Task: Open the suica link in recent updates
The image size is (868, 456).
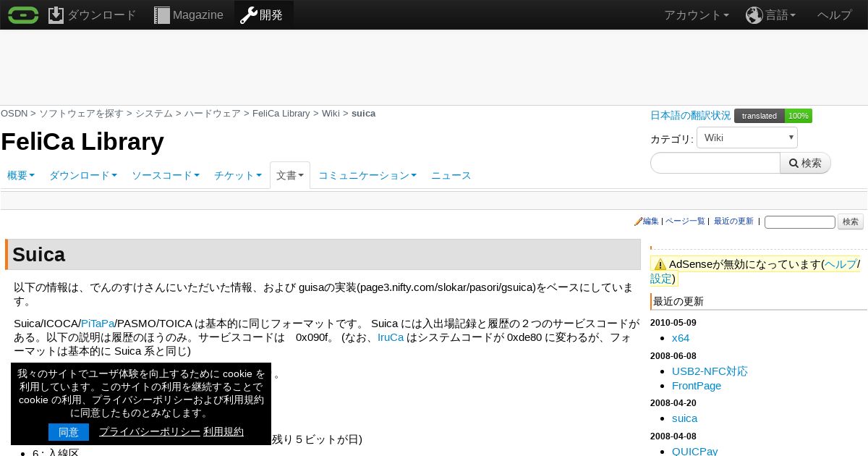Action: (x=685, y=418)
